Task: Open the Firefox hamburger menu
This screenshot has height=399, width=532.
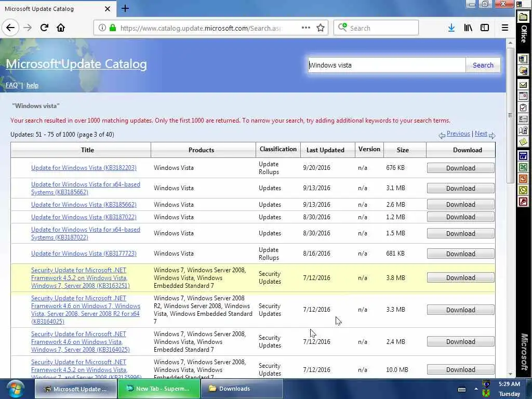Action: tap(504, 28)
